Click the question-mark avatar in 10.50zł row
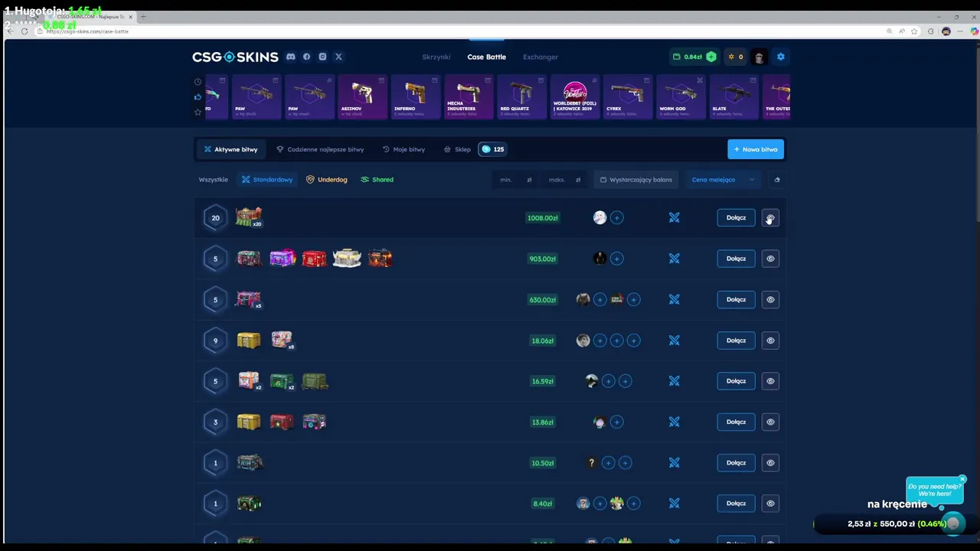Image resolution: width=980 pixels, height=551 pixels. 591,463
